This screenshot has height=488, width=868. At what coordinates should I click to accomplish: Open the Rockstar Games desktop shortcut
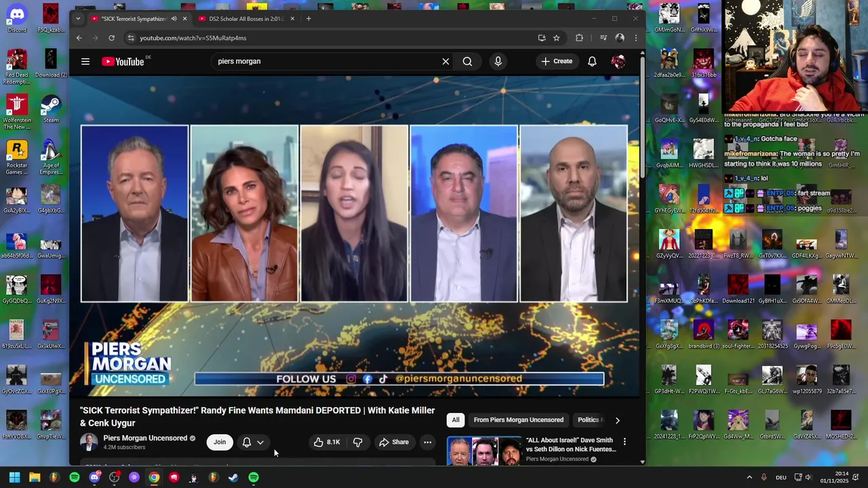pyautogui.click(x=17, y=157)
